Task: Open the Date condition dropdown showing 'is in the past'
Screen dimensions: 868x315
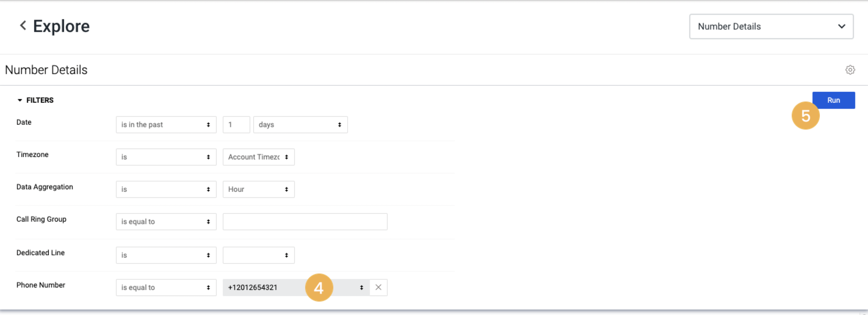Action: coord(166,125)
